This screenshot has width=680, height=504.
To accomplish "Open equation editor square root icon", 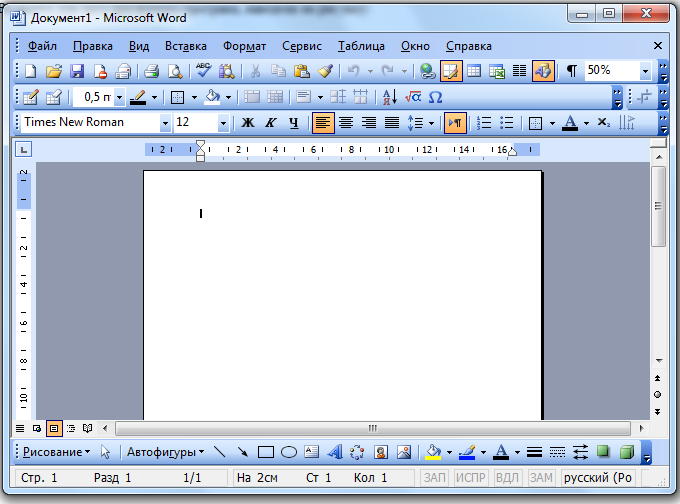I will coord(413,97).
